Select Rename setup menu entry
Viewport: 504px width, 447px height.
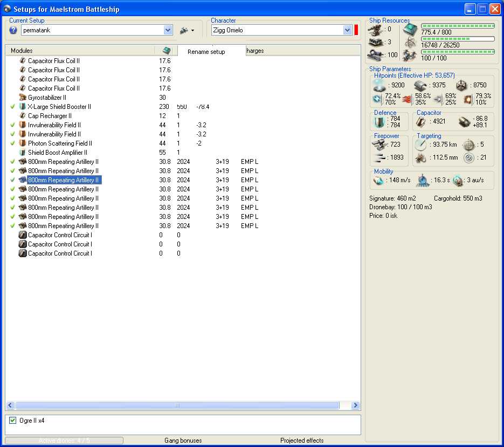point(206,52)
